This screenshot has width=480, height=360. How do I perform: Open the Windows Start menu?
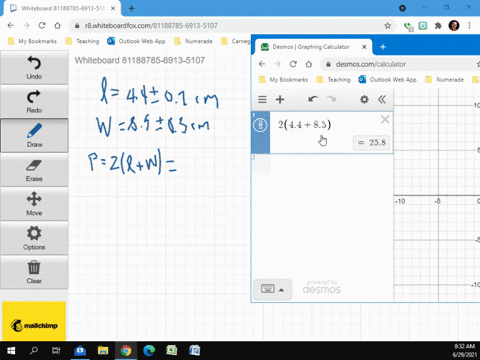11,351
